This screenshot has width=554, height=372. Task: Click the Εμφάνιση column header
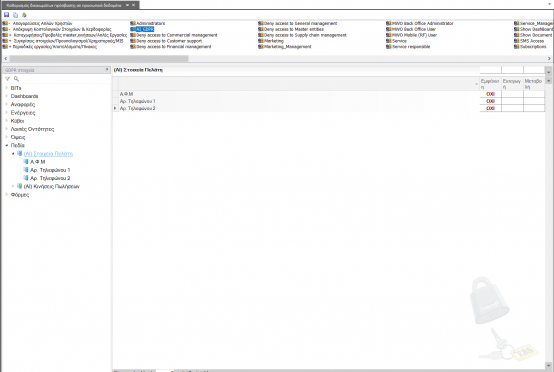click(x=490, y=84)
